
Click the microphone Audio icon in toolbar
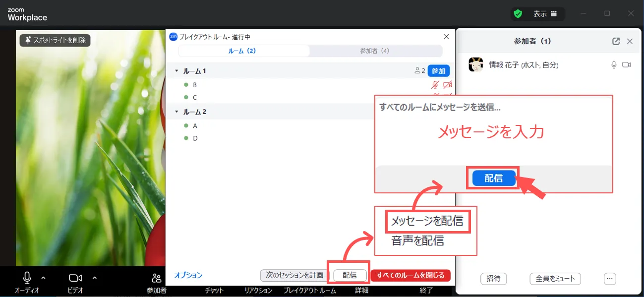pos(27,278)
